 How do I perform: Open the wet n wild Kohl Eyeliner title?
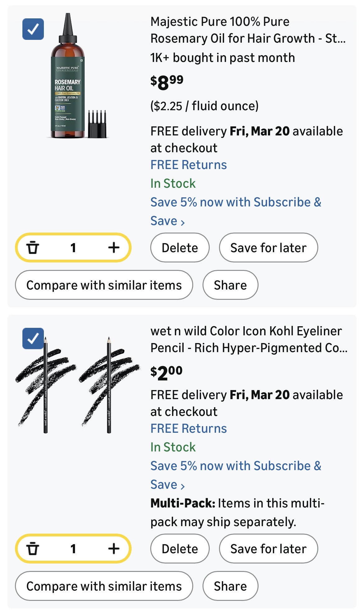248,339
